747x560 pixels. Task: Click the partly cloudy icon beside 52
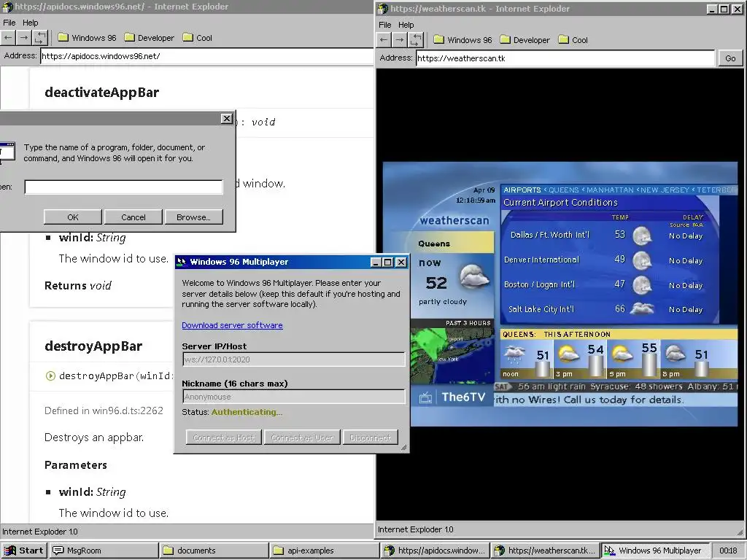pos(474,276)
